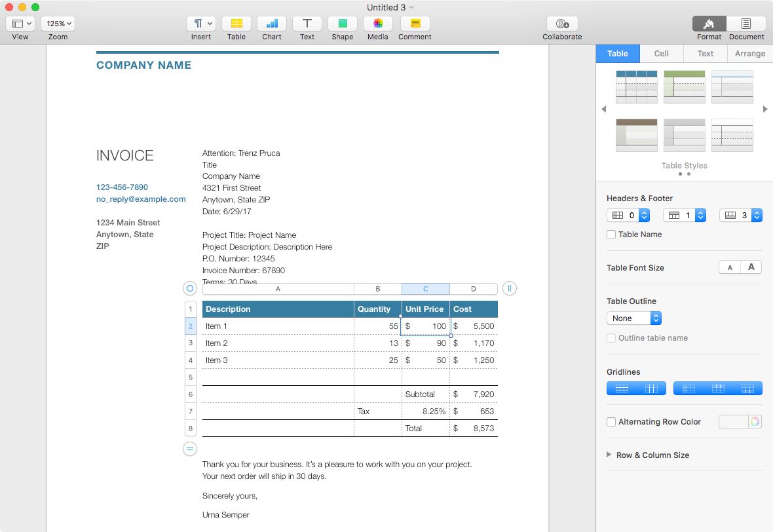Screen dimensions: 773x532
Task: Click the no_reply@example.com email link
Action: click(x=141, y=199)
